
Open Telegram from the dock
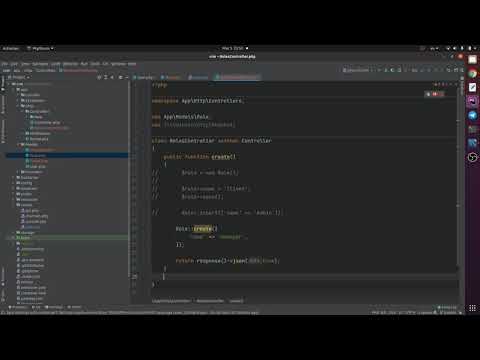coord(472,115)
